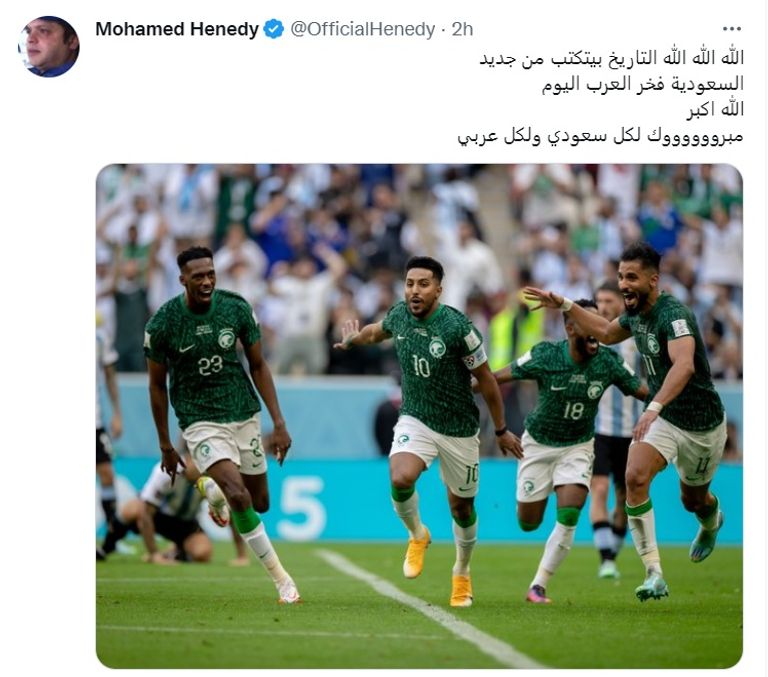Open the @OfficialHenedy handle link
The image size is (768, 677).
pyautogui.click(x=362, y=29)
